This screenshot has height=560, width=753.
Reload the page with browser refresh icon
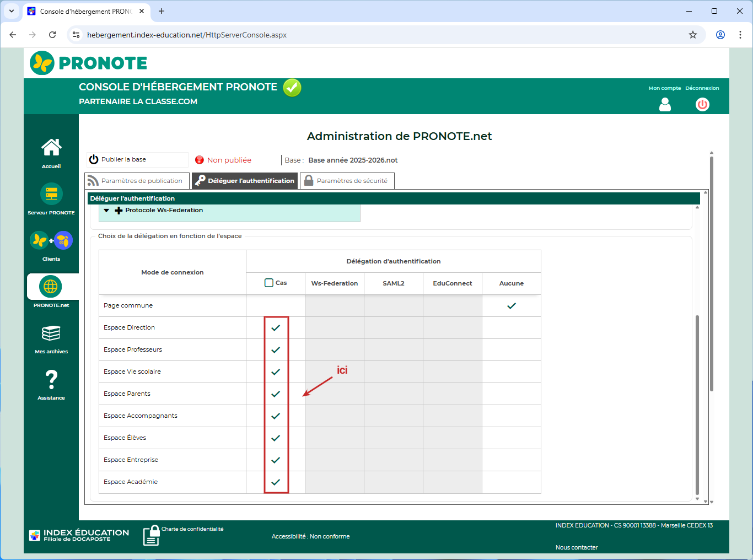click(52, 35)
